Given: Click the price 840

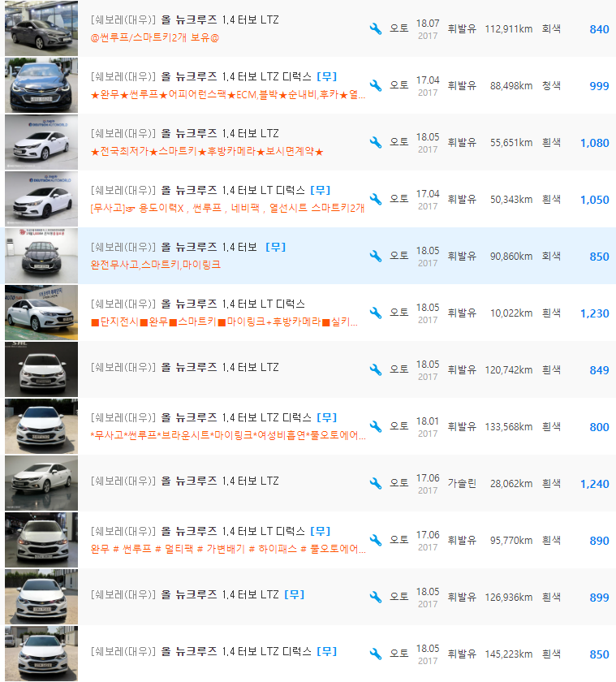Looking at the screenshot, I should point(599,29).
